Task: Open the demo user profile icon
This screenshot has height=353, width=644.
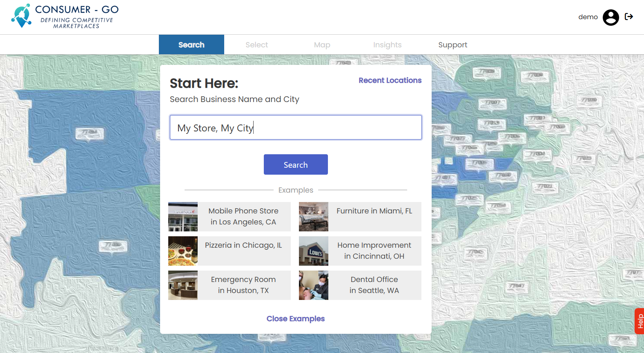Action: (611, 17)
